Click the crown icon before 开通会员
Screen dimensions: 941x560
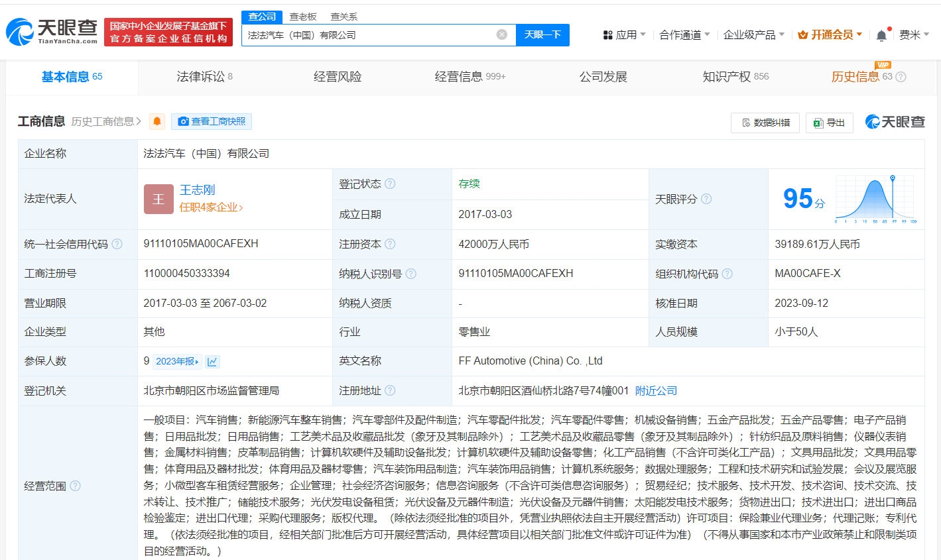coord(802,35)
